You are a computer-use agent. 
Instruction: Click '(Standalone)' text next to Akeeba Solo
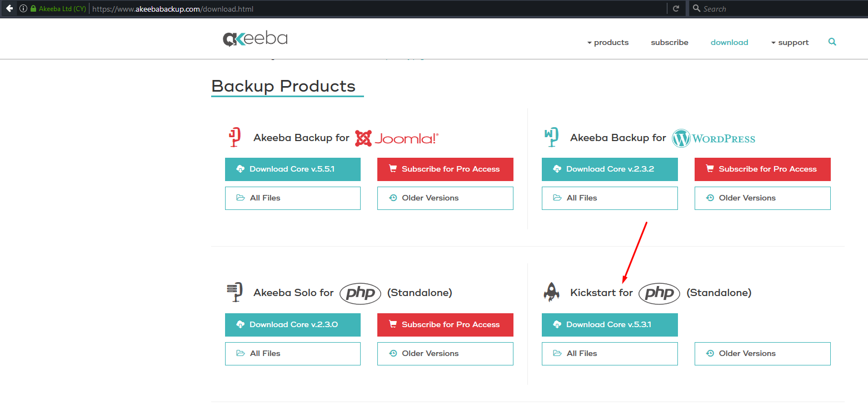420,293
